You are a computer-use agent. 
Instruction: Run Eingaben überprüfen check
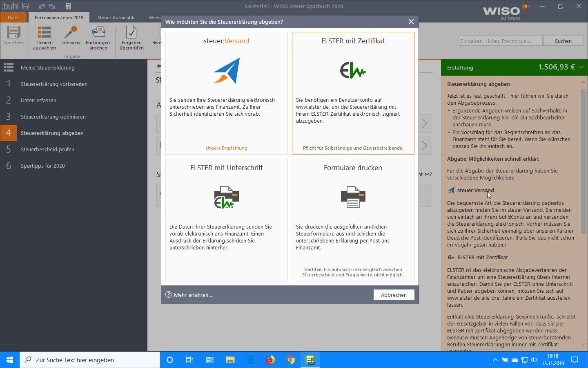[x=131, y=38]
